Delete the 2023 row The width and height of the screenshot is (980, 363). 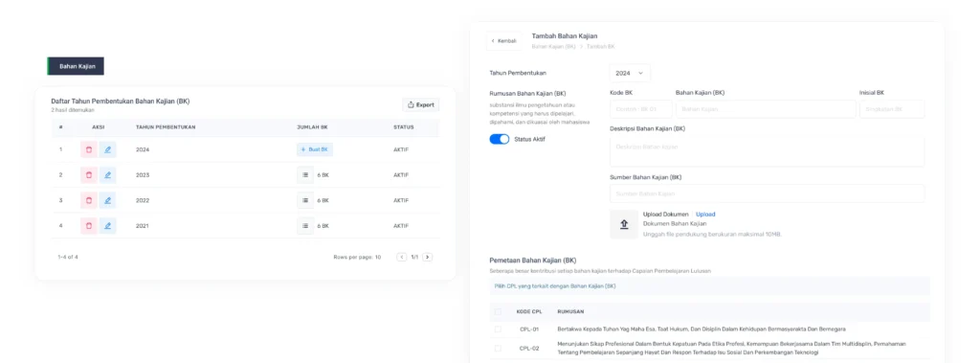point(89,175)
